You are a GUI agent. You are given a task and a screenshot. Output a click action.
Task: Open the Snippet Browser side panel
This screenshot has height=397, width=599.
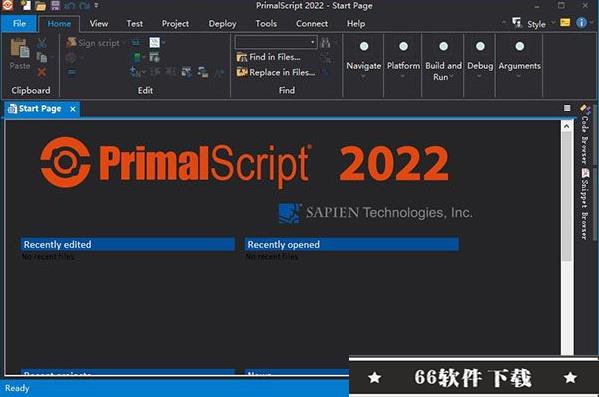[x=584, y=204]
